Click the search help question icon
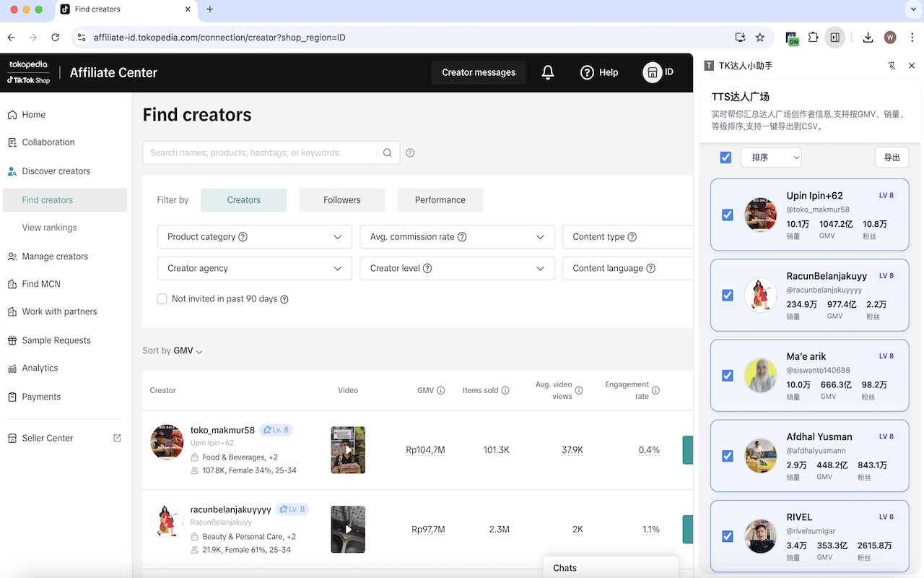Image resolution: width=924 pixels, height=578 pixels. 410,152
